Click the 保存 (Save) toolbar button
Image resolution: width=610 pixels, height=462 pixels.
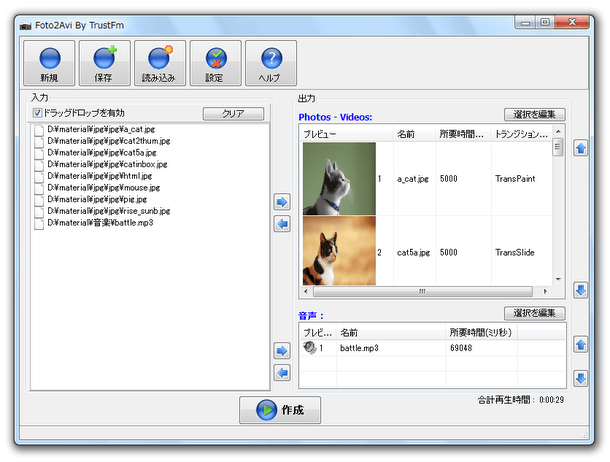(105, 63)
